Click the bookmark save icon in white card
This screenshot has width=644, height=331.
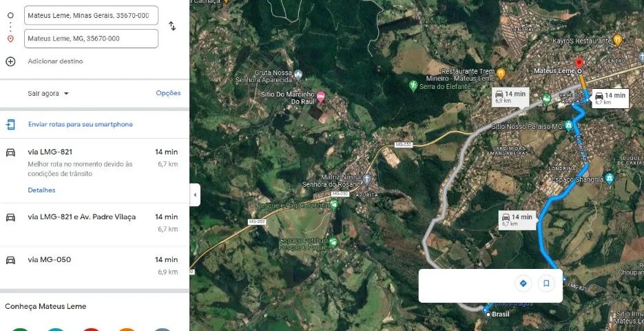point(546,283)
